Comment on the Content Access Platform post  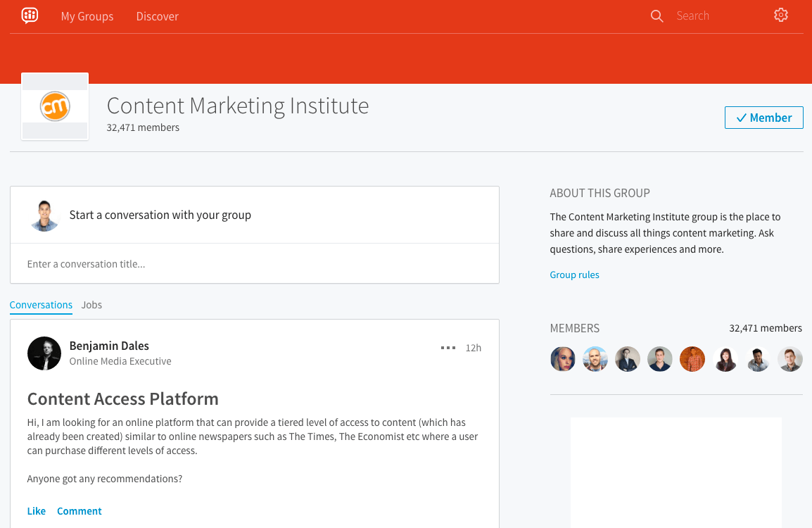point(80,511)
